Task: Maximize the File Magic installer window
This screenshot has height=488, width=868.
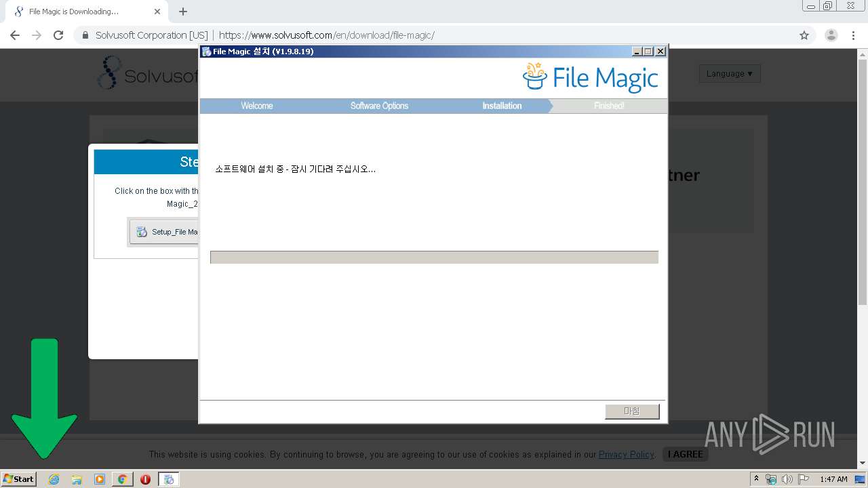Action: click(648, 52)
